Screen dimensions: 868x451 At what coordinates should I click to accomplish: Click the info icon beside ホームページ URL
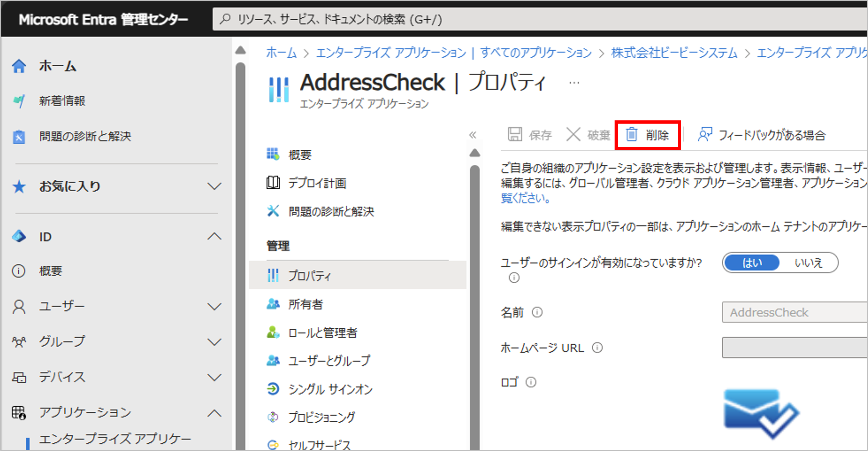click(x=597, y=347)
